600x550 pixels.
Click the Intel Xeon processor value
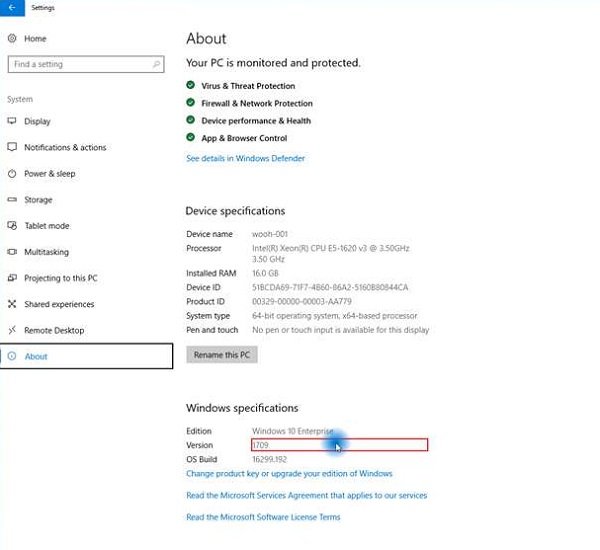[x=331, y=253]
